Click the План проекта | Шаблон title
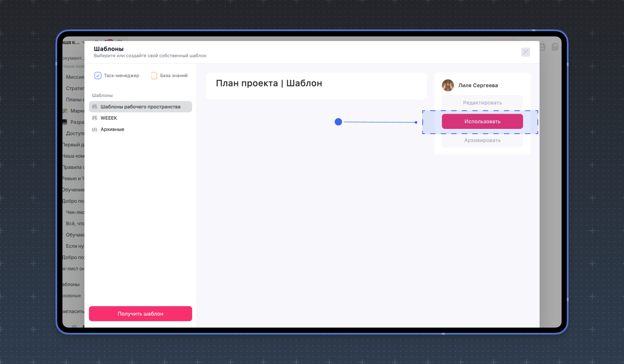 point(269,84)
